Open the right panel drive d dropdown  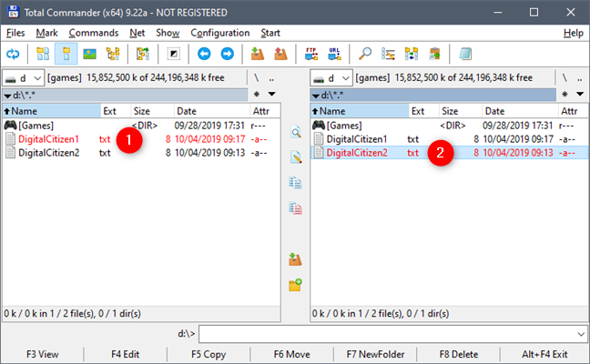(331, 78)
